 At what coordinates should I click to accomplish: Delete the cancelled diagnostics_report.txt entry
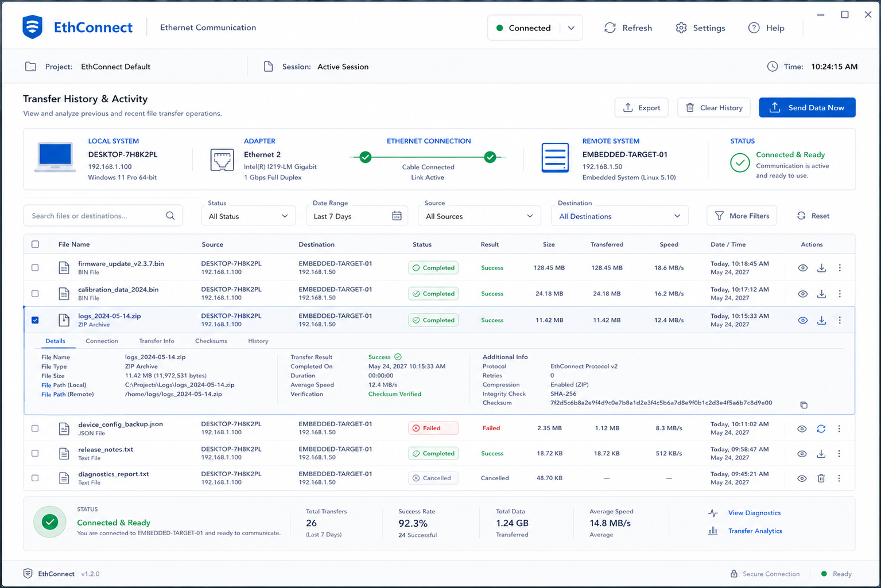click(821, 478)
